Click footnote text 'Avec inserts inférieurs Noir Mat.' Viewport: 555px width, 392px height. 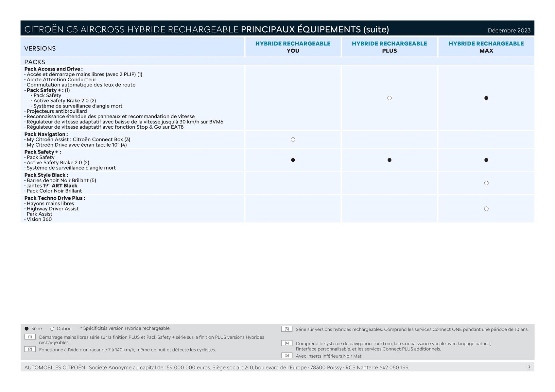click(x=329, y=356)
